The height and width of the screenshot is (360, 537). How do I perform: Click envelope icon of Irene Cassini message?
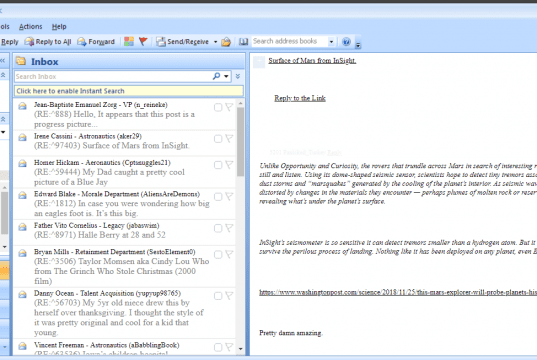click(x=23, y=137)
